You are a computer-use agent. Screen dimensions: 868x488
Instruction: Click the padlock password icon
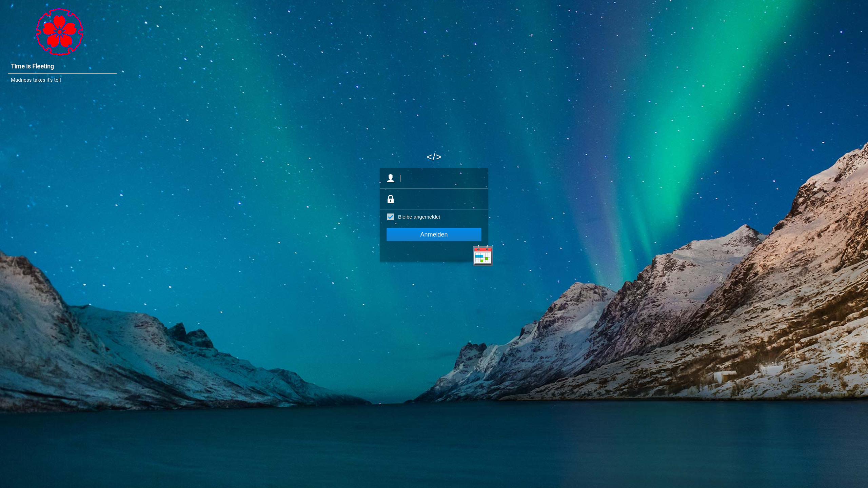click(390, 199)
